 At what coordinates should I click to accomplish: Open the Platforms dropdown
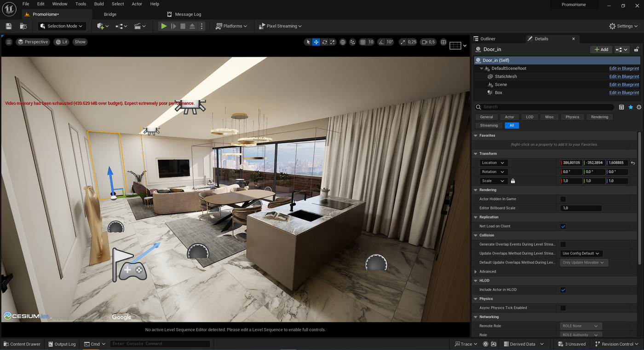231,26
